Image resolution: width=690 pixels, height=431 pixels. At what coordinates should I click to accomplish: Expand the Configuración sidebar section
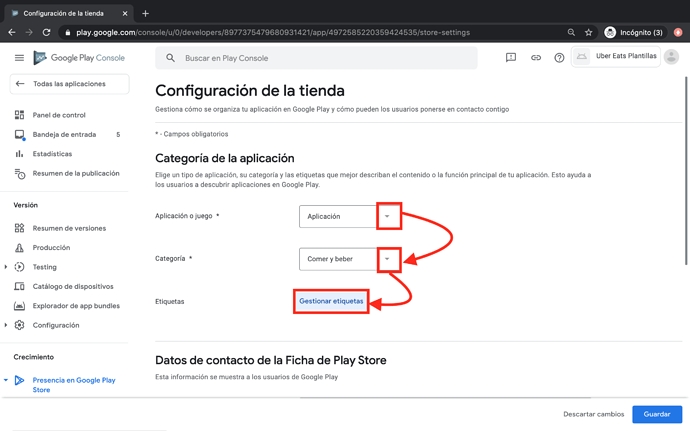coord(6,325)
